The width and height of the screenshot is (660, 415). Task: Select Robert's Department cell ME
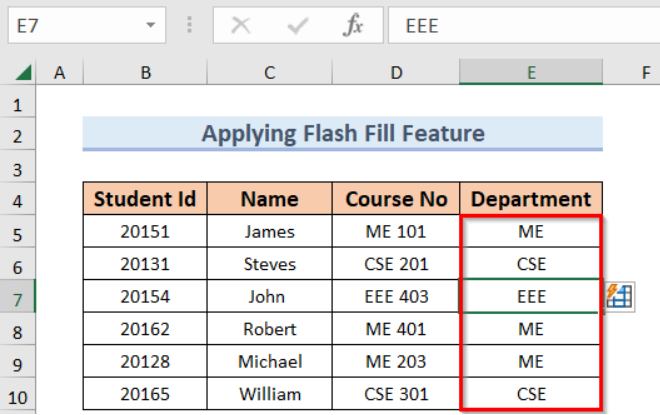coord(531,329)
